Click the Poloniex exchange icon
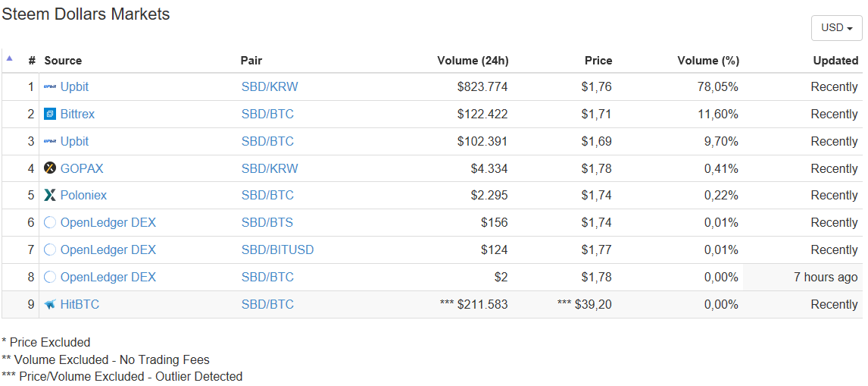 [50, 195]
